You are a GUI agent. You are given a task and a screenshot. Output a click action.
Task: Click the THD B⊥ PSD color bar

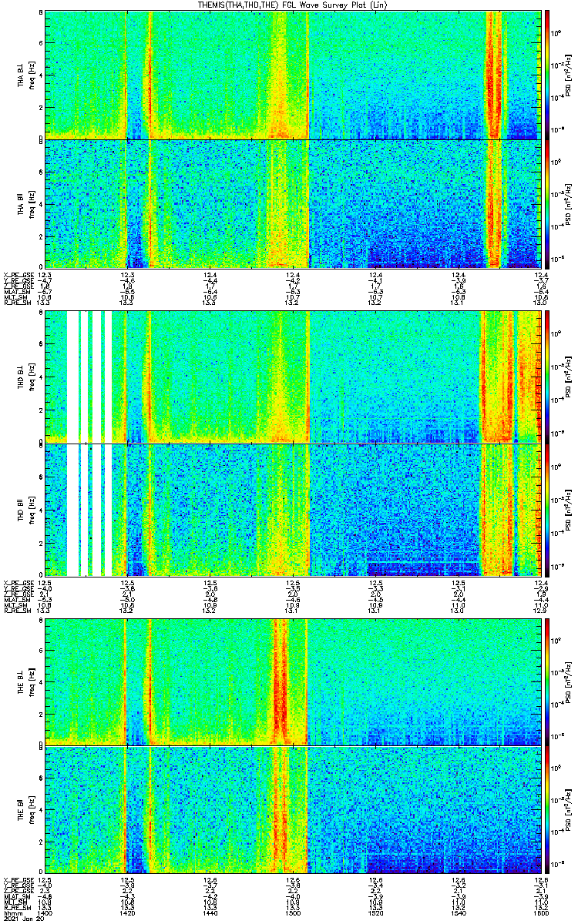point(548,377)
